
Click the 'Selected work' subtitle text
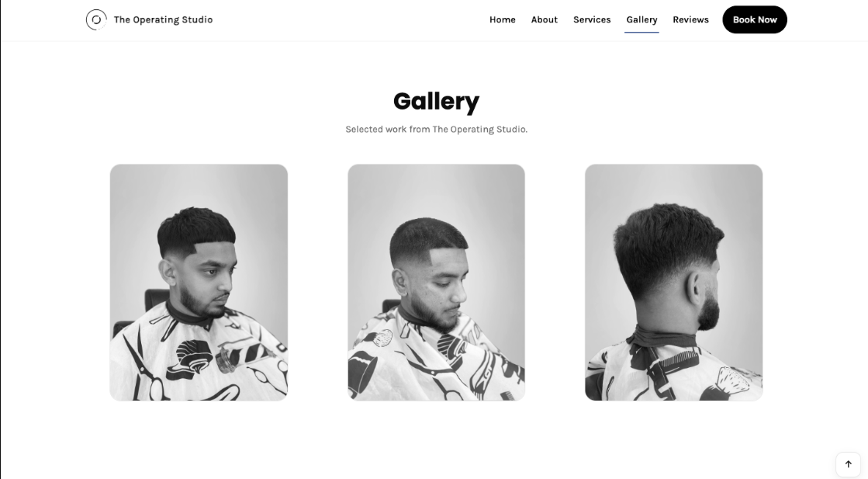click(x=436, y=130)
